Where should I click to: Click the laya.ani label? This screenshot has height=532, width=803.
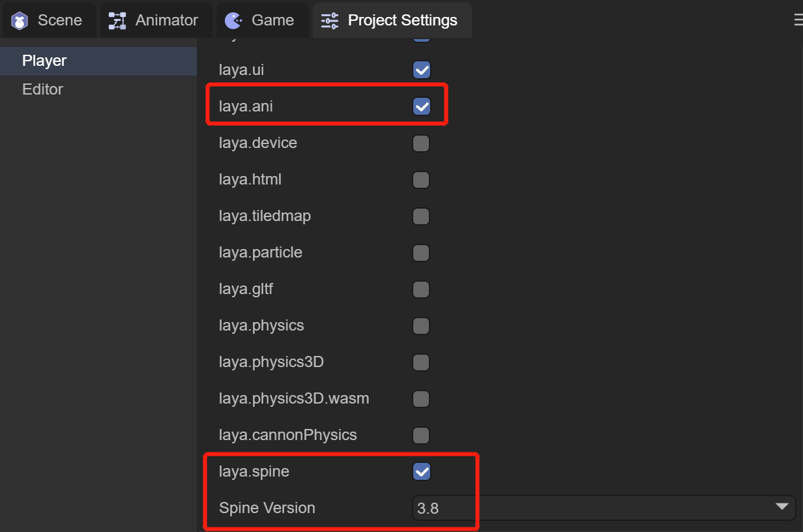point(246,106)
